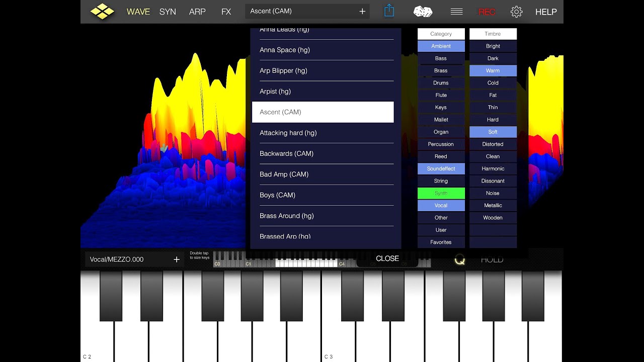Viewport: 644px width, 362px height.
Task: Toggle the Dark timbre filter
Action: tap(493, 58)
